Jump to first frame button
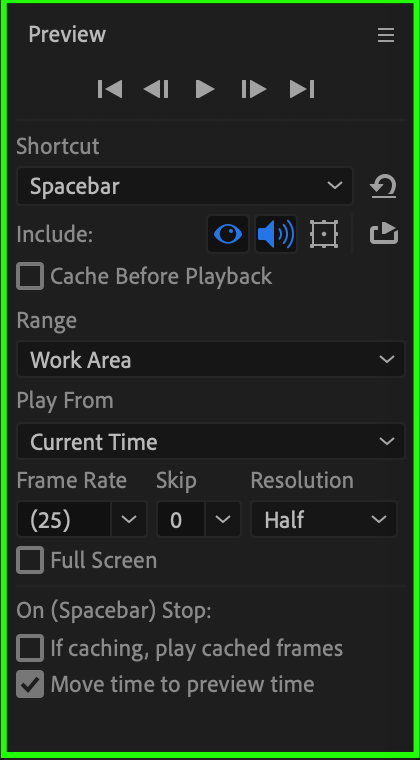The width and height of the screenshot is (420, 760). click(x=110, y=90)
